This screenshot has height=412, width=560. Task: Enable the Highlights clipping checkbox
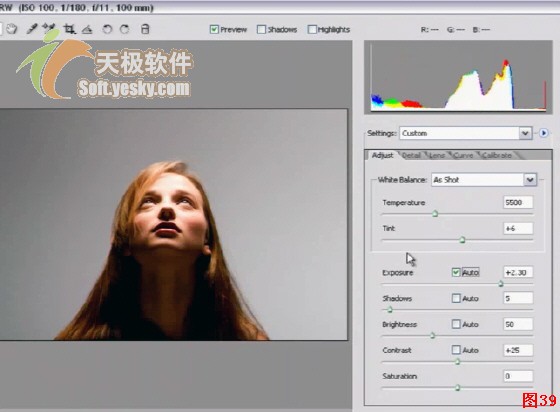pos(312,29)
